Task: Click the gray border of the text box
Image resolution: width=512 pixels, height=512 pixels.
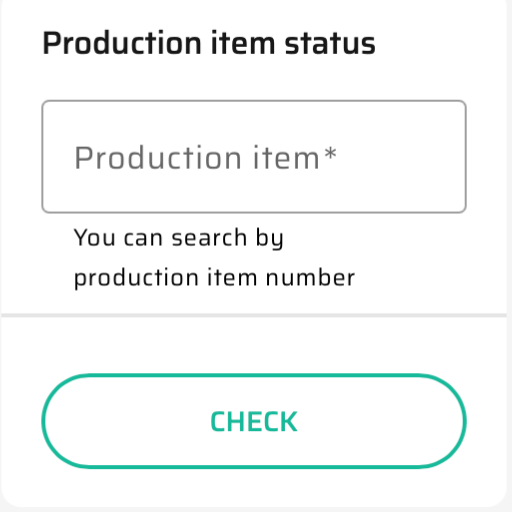Action: click(254, 101)
